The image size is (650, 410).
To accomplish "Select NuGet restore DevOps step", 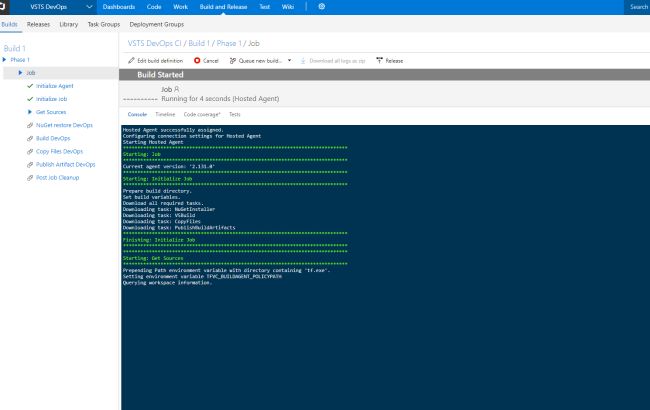I will click(x=64, y=125).
